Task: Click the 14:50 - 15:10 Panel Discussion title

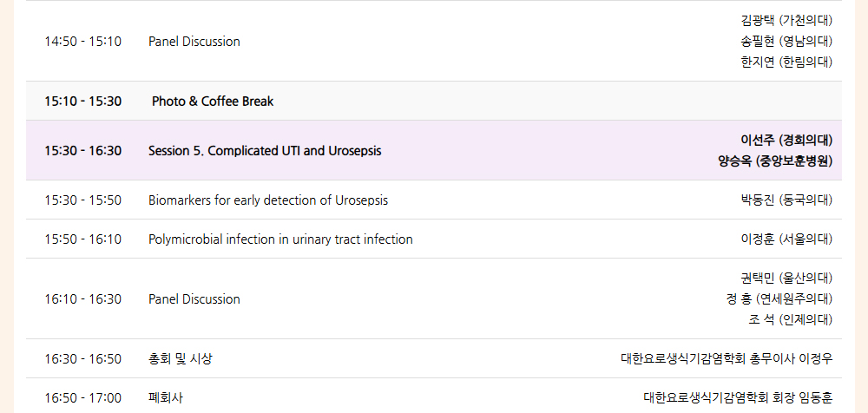Action: tap(194, 42)
